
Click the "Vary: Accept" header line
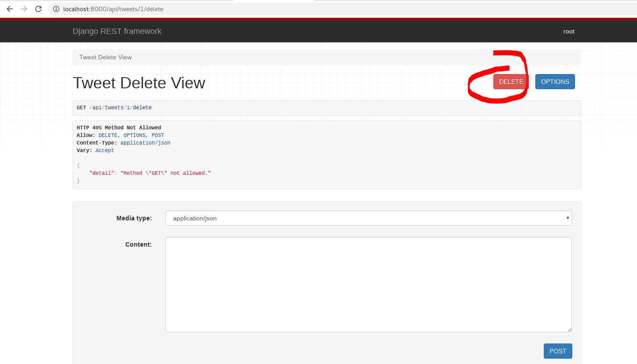coord(95,150)
